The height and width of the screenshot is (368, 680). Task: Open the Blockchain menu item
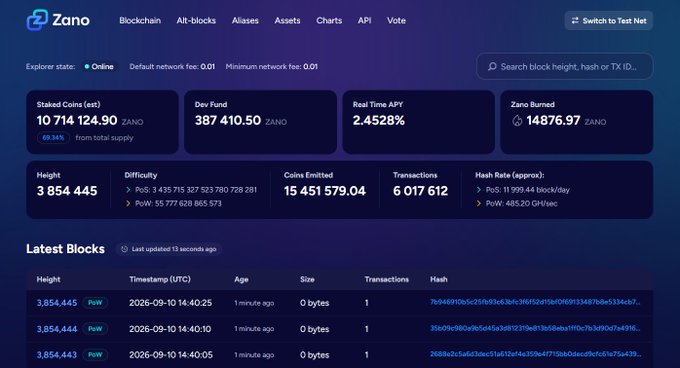(140, 20)
